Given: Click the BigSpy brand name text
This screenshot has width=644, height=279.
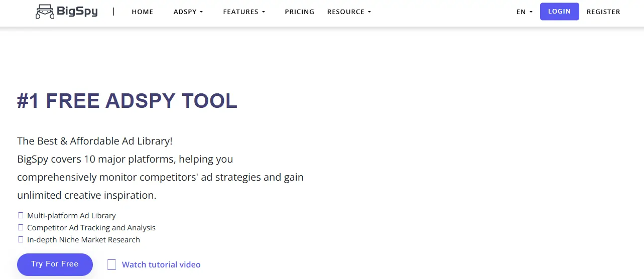Looking at the screenshot, I should [x=78, y=12].
